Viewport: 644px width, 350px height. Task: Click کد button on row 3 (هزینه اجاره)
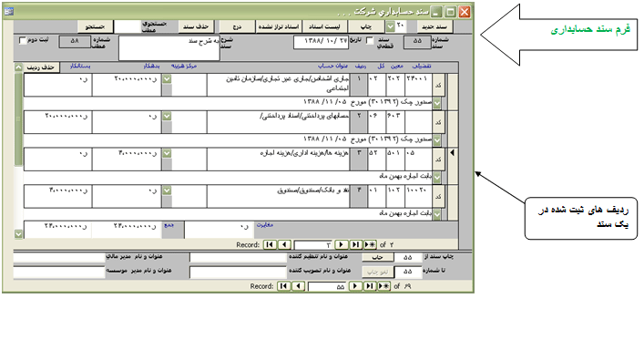(x=438, y=159)
